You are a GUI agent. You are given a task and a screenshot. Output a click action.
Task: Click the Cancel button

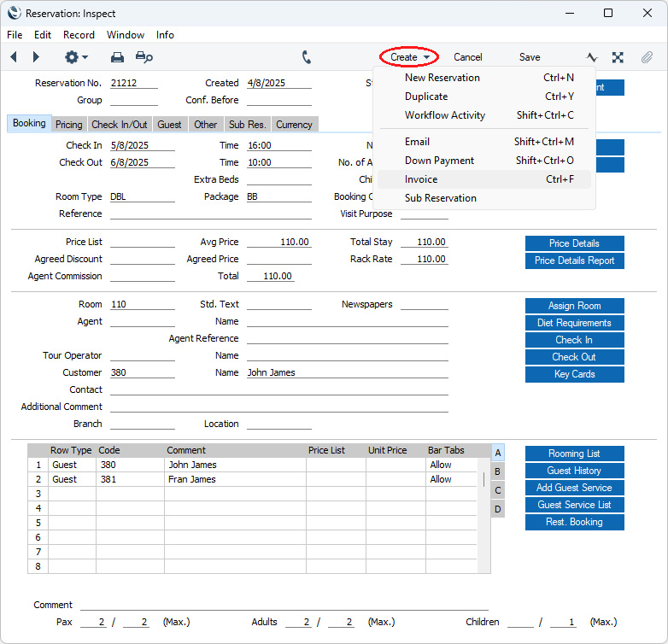[x=467, y=57]
